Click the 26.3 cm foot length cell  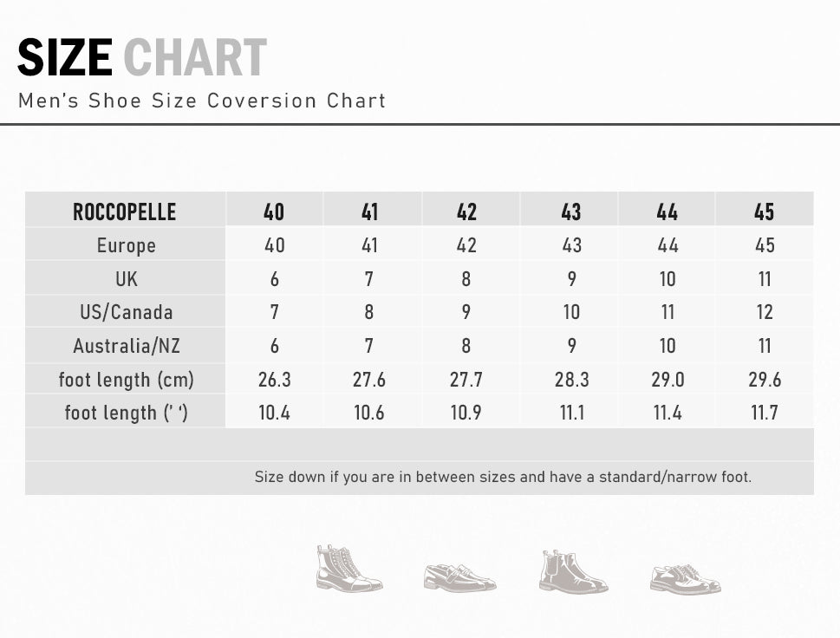(274, 379)
